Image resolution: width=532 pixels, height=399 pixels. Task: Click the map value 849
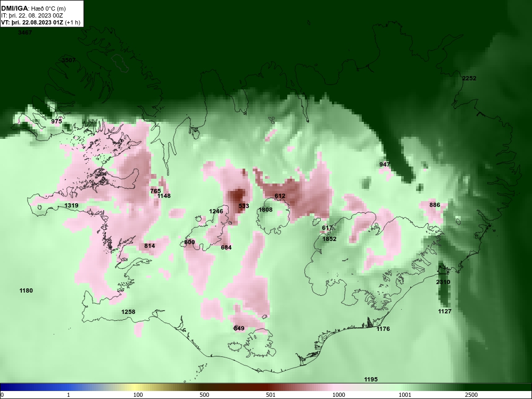pos(239,328)
